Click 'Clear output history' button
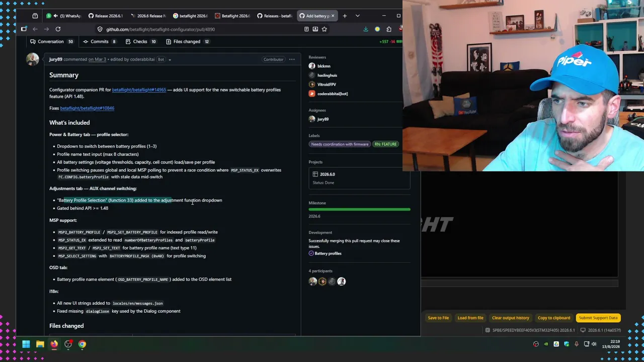This screenshot has width=644, height=362. 511,318
